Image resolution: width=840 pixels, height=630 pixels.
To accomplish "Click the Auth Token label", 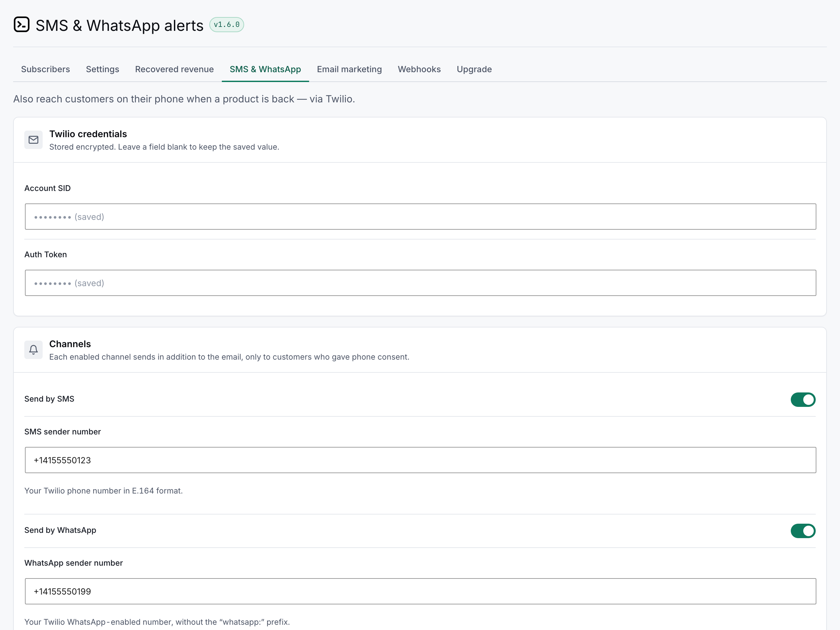I will 46,254.
